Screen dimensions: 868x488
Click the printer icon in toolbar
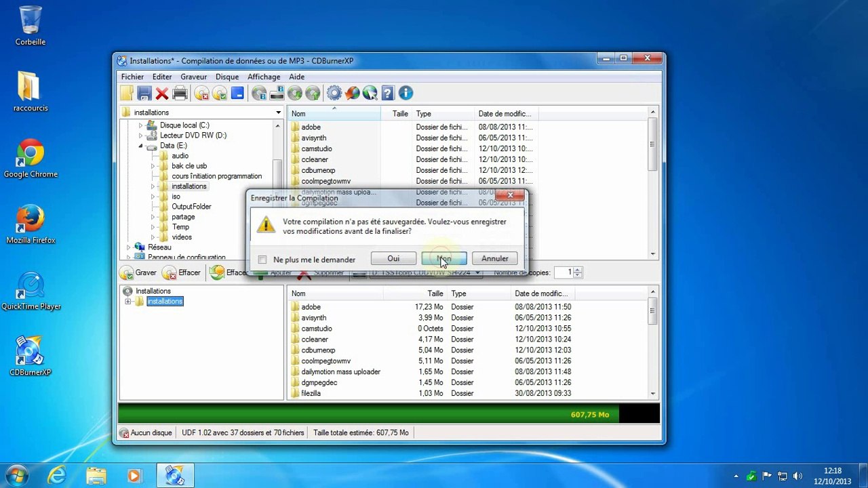(x=180, y=94)
